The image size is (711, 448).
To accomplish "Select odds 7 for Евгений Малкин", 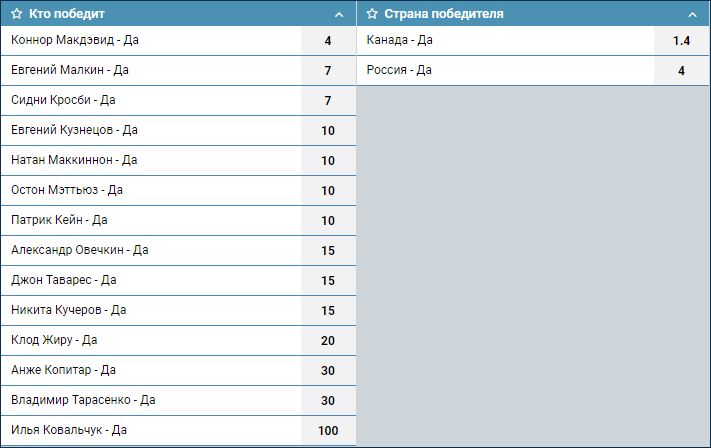I will click(328, 71).
